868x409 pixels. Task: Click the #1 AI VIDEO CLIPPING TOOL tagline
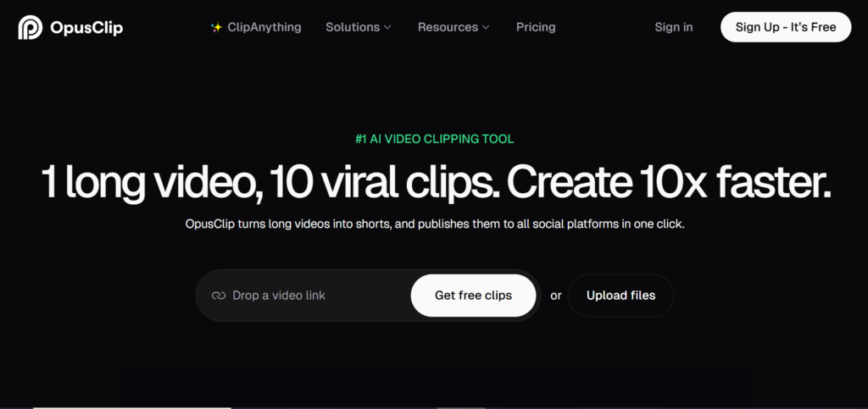(435, 139)
